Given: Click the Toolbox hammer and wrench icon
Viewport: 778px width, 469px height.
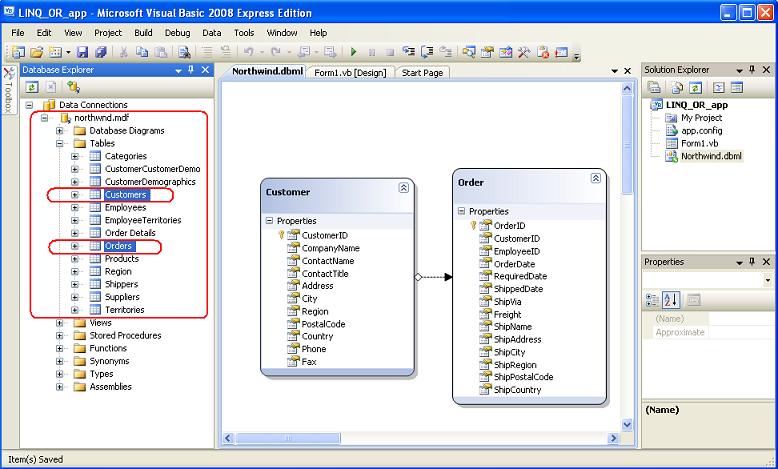Looking at the screenshot, I should click(x=524, y=52).
